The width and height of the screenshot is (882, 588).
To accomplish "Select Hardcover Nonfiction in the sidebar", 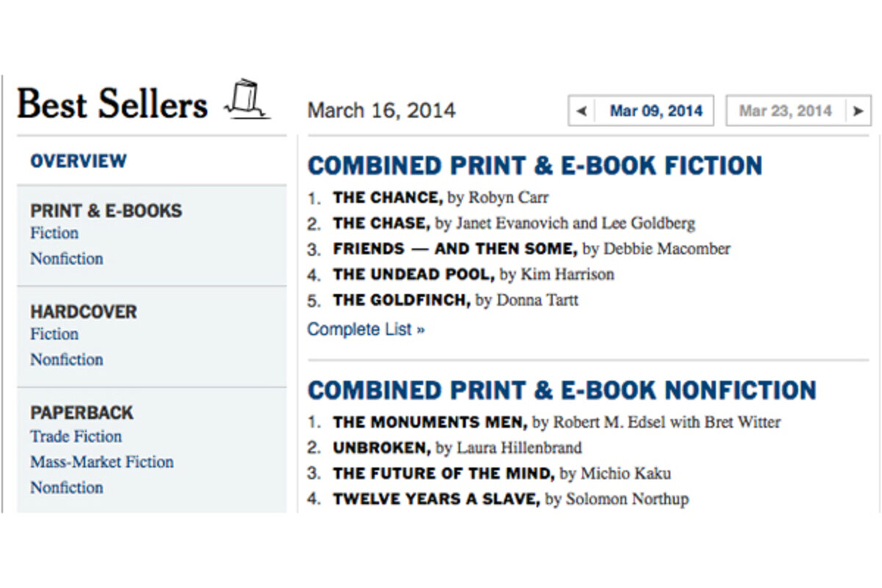I will coord(67,359).
